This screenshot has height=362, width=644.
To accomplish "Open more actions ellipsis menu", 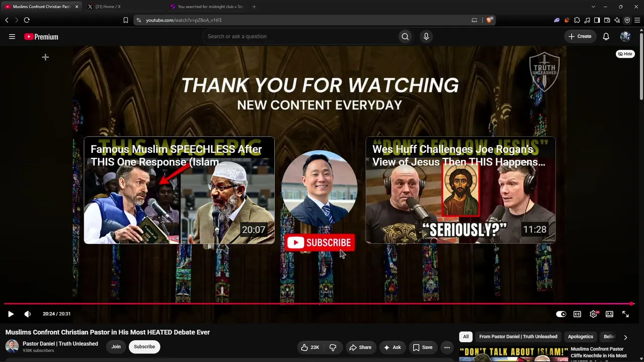I will point(447,347).
